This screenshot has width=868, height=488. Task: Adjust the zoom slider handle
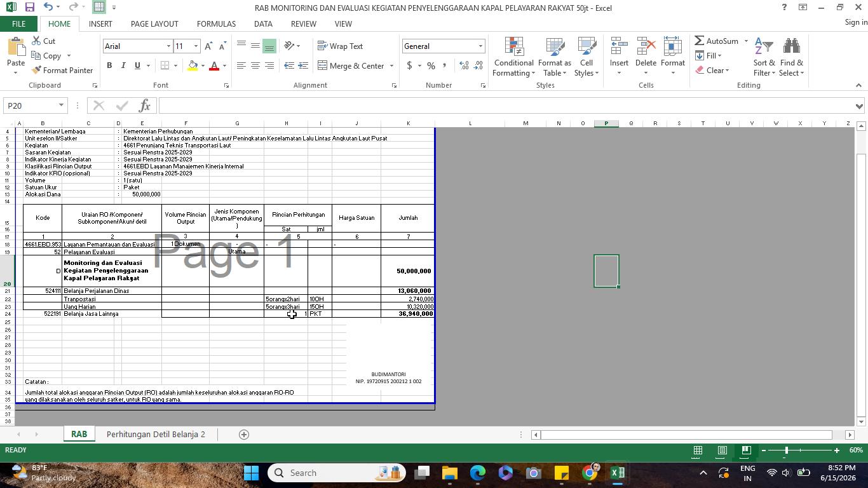(x=786, y=451)
